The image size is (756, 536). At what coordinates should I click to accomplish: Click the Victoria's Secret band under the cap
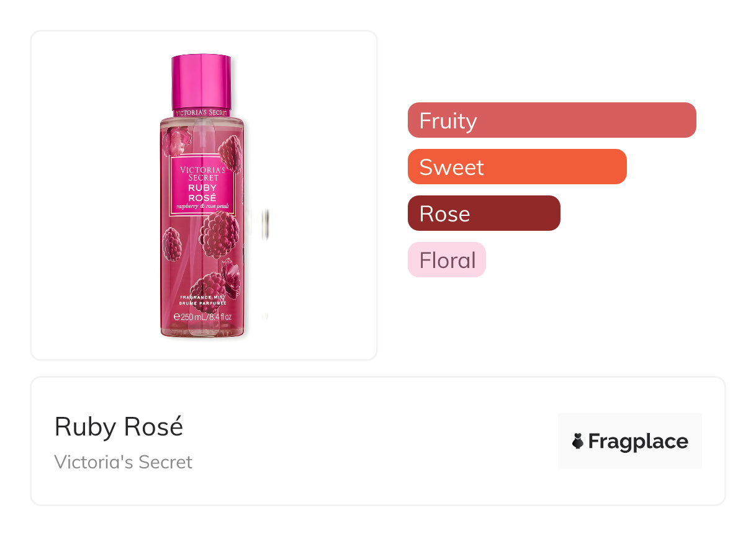202,113
